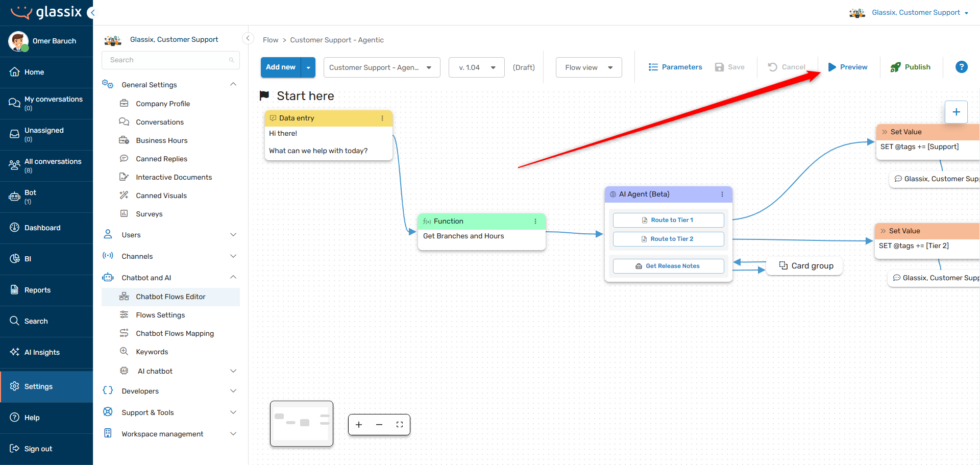Click Route to Tier 1 button
Image resolution: width=980 pixels, height=465 pixels.
(x=668, y=220)
